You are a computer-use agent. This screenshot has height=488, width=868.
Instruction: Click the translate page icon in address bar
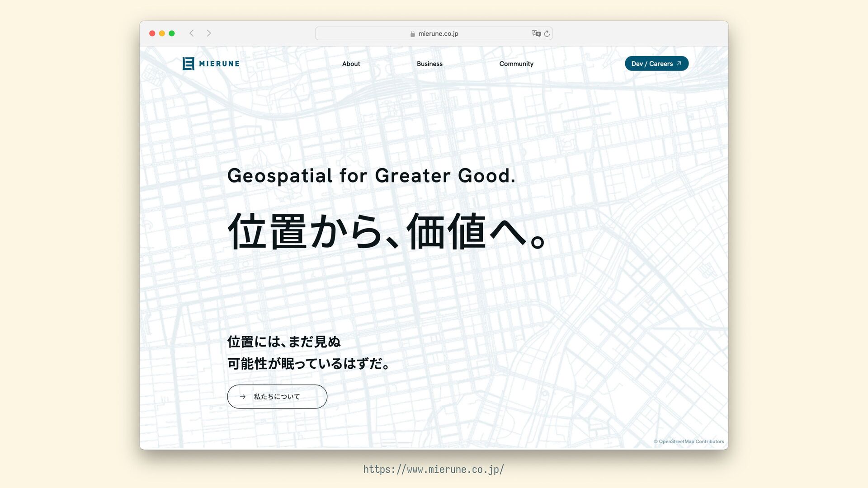tap(536, 33)
